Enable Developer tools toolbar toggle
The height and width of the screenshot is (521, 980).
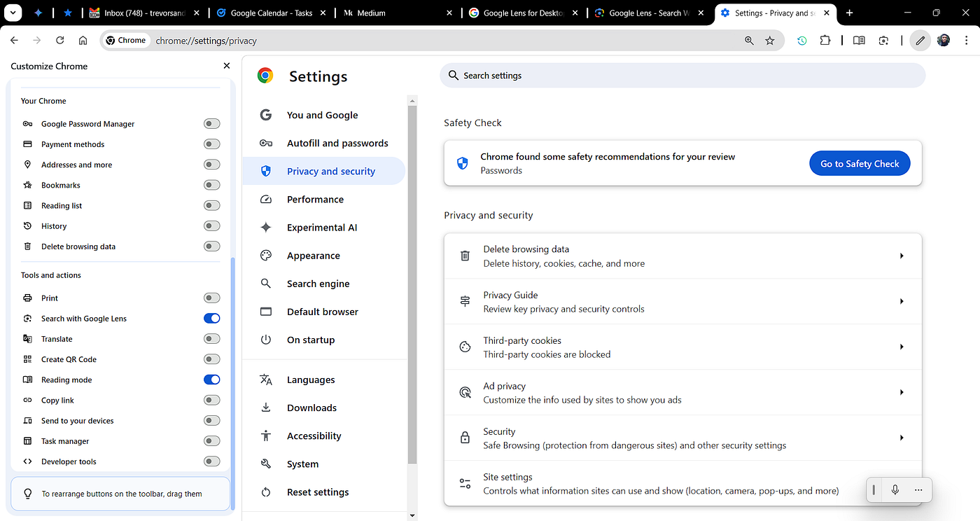pyautogui.click(x=211, y=461)
